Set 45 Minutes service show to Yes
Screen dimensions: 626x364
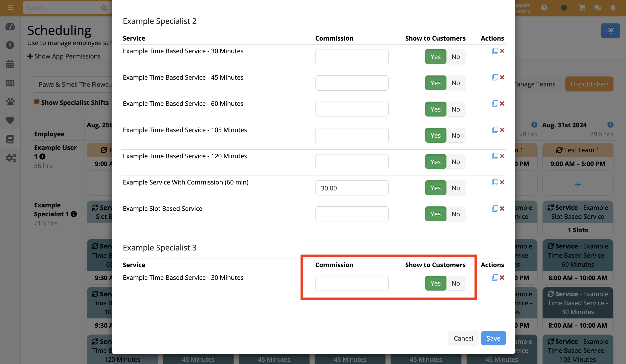(436, 83)
